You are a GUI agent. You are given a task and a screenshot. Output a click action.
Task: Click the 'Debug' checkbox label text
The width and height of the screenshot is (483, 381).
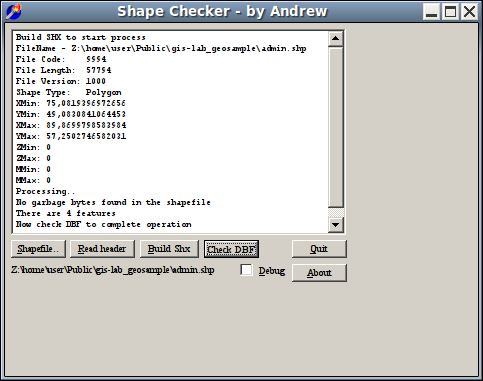tap(272, 271)
